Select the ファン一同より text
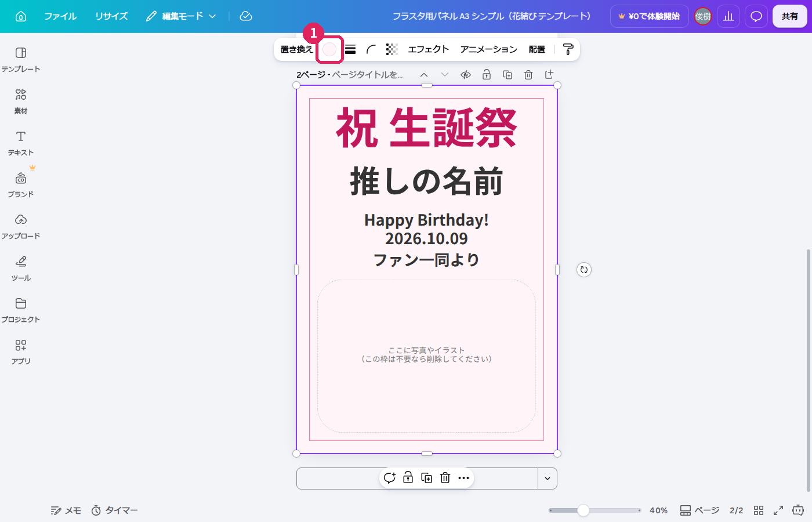The height and width of the screenshot is (522, 812). (x=426, y=260)
